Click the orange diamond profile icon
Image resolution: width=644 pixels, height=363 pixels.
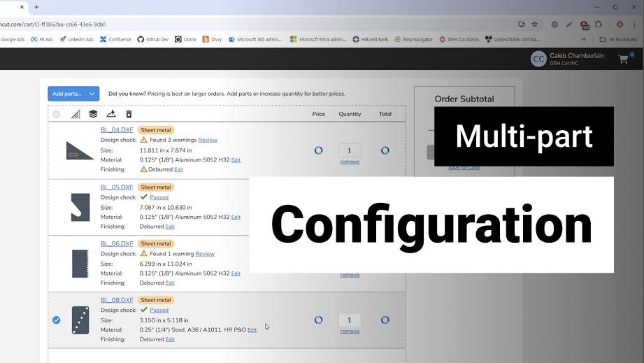(x=620, y=24)
